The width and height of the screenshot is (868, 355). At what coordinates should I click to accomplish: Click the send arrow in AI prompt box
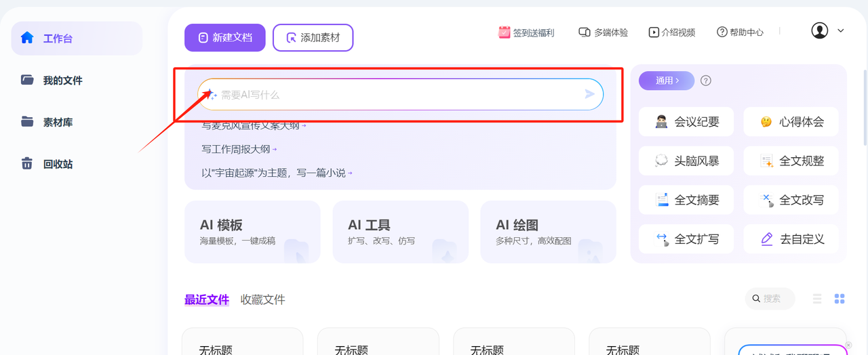[589, 94]
